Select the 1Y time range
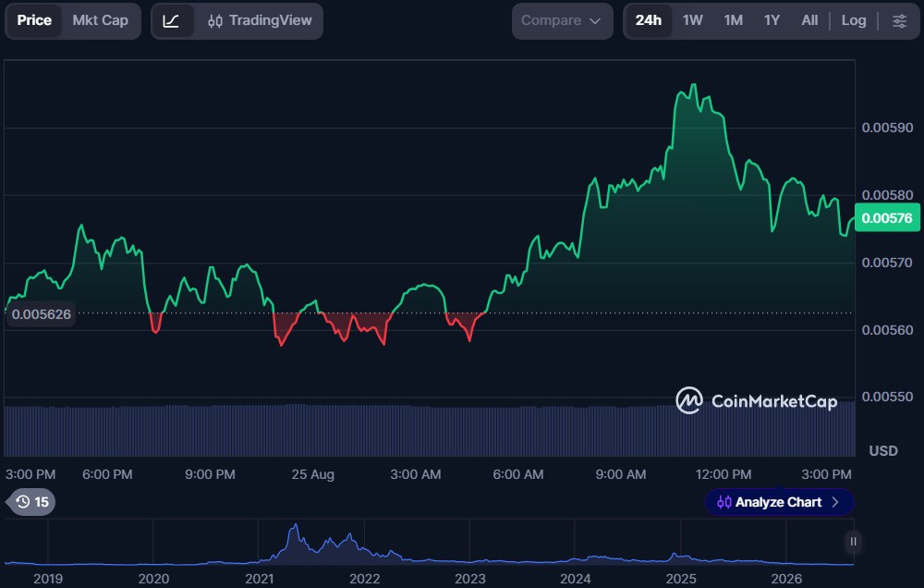Viewport: 924px width, 588px height. [772, 20]
